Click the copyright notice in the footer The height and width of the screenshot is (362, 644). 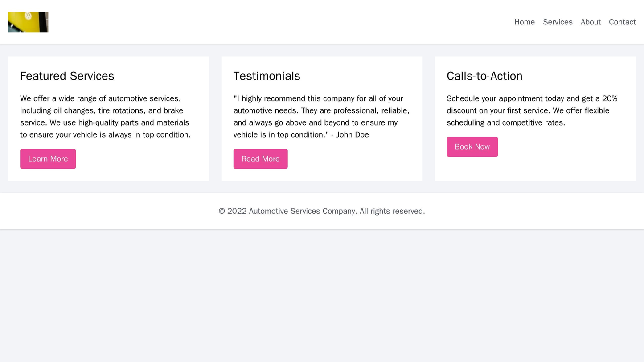[x=322, y=211]
